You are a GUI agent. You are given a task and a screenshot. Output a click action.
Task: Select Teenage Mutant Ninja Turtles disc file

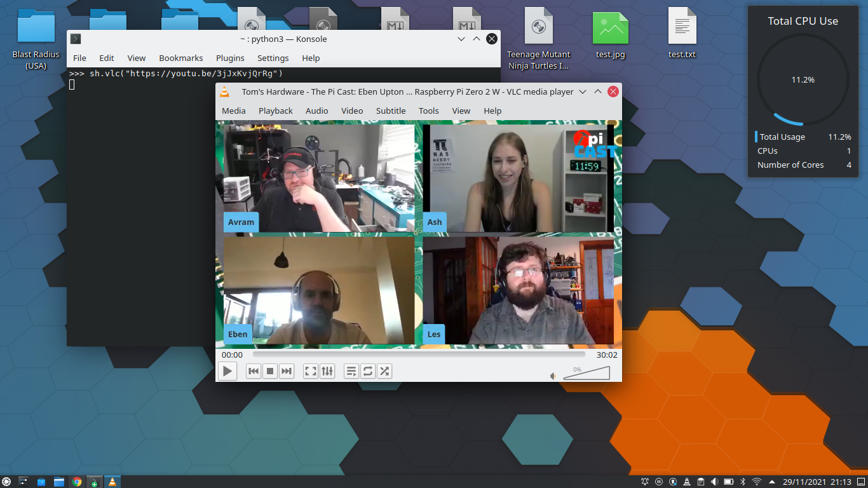(x=538, y=40)
